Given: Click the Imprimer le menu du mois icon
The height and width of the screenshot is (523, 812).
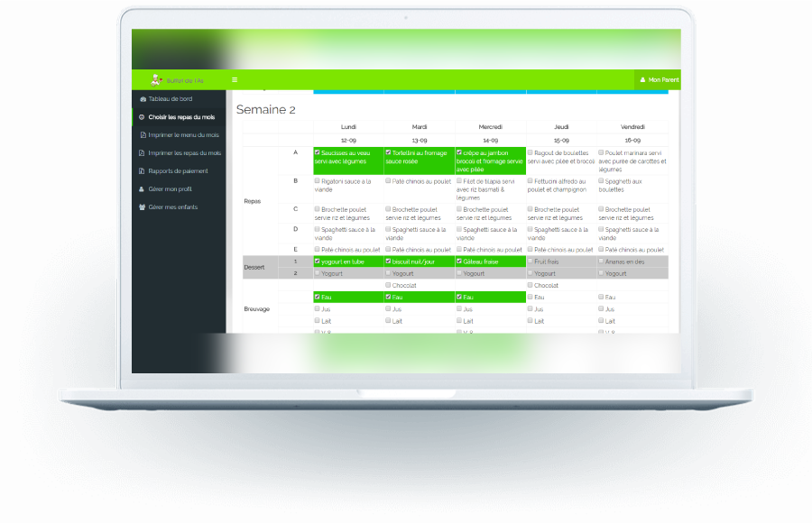Looking at the screenshot, I should pos(143,135).
